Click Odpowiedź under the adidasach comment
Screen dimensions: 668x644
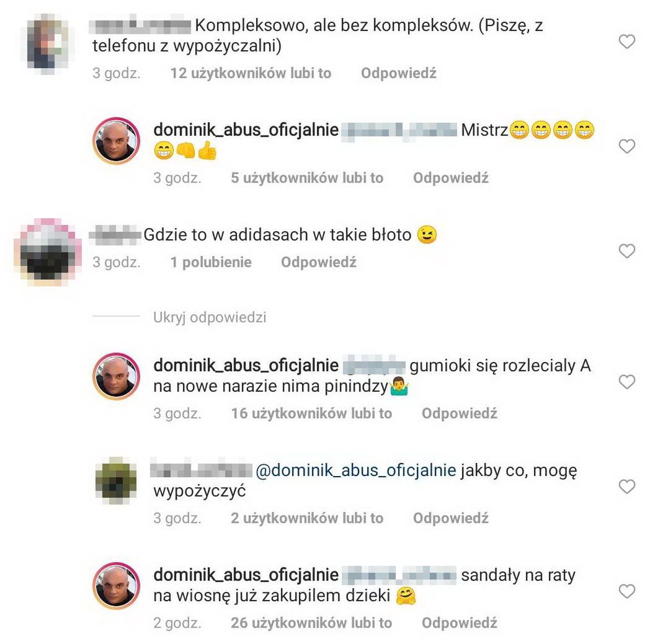[319, 262]
